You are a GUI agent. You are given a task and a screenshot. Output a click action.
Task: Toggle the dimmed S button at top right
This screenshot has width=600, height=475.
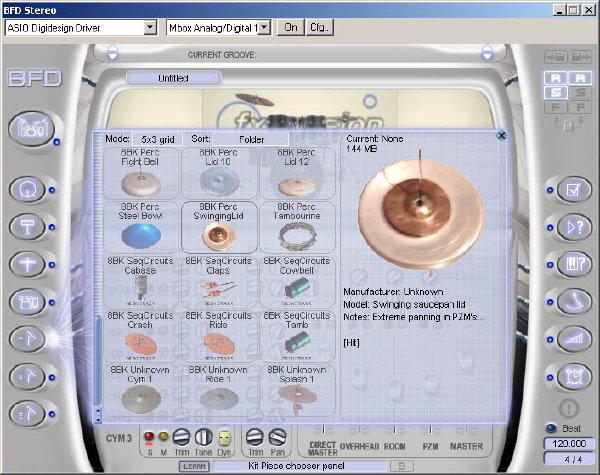(x=580, y=92)
